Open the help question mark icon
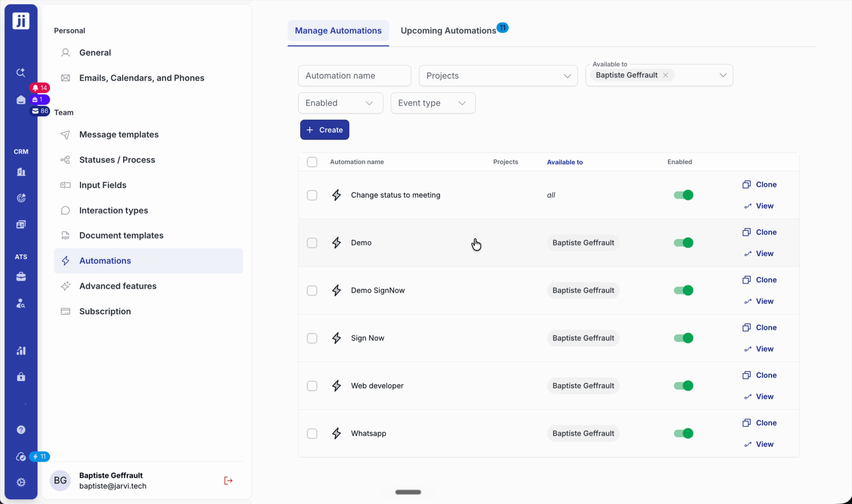This screenshot has width=852, height=504. click(21, 430)
